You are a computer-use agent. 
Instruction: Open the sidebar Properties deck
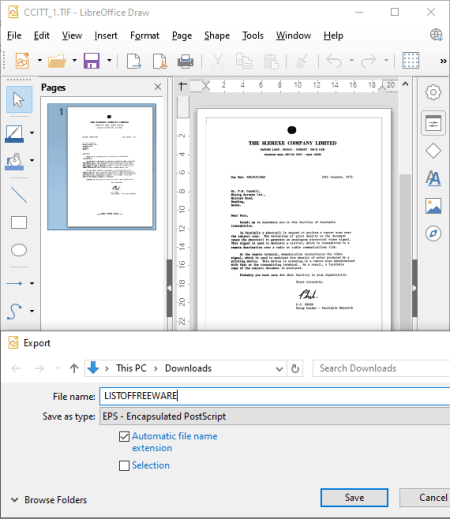[x=433, y=123]
